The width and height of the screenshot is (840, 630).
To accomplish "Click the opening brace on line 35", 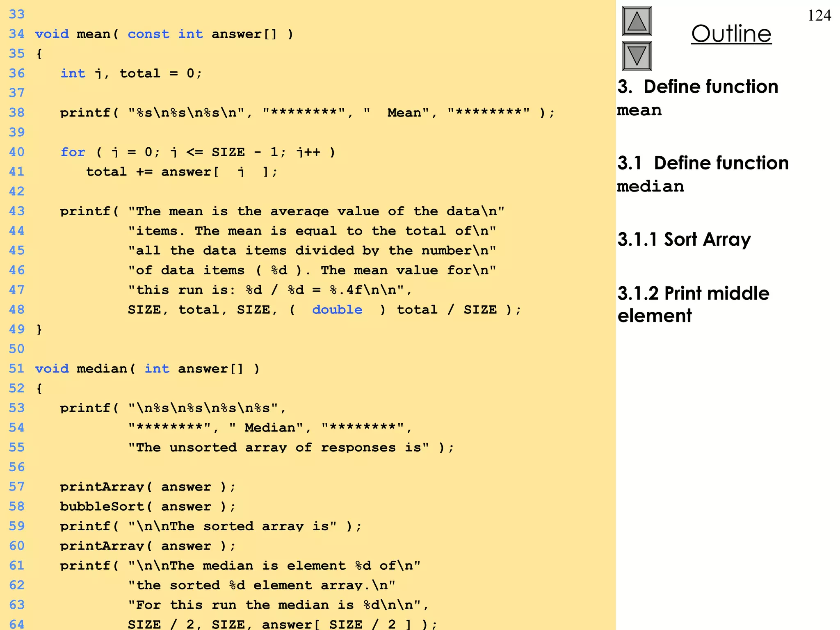I will tap(39, 54).
